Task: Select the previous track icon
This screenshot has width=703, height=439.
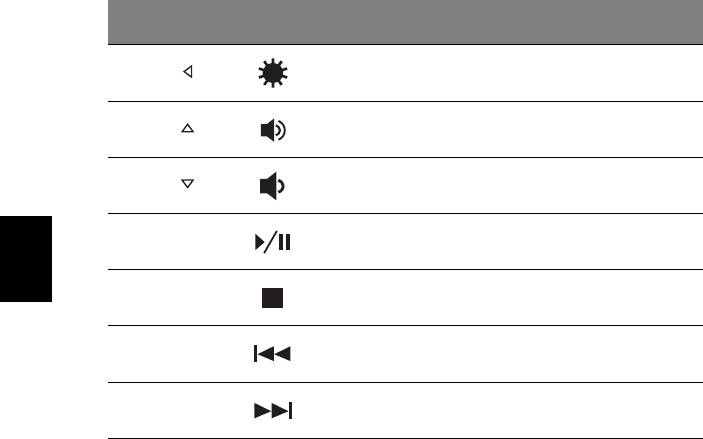Action: pos(272,355)
